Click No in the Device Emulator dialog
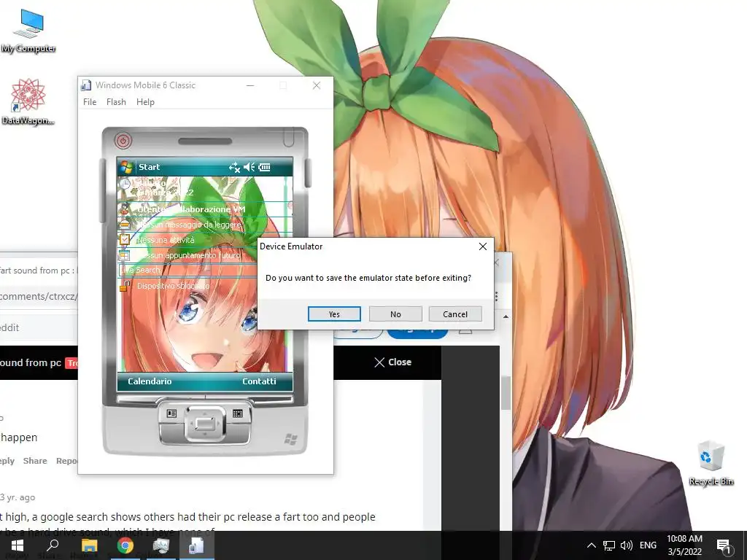This screenshot has width=747, height=560. click(x=395, y=314)
